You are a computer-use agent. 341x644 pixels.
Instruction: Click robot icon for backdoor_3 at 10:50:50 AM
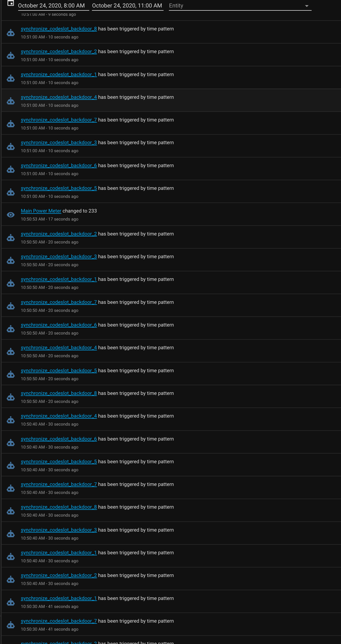click(11, 260)
